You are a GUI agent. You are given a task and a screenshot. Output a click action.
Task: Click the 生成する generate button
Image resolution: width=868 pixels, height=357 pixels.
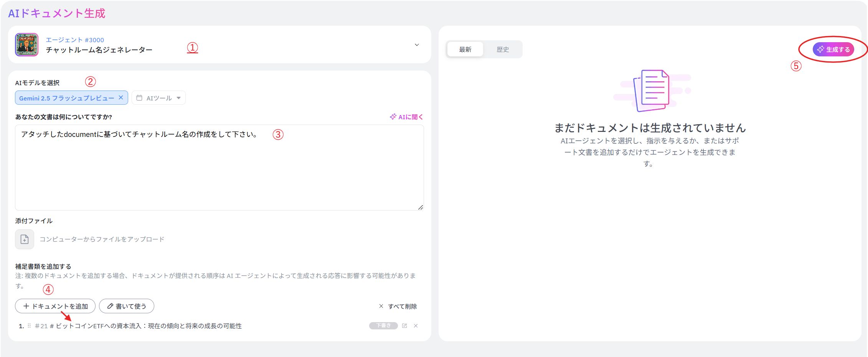[x=833, y=49]
